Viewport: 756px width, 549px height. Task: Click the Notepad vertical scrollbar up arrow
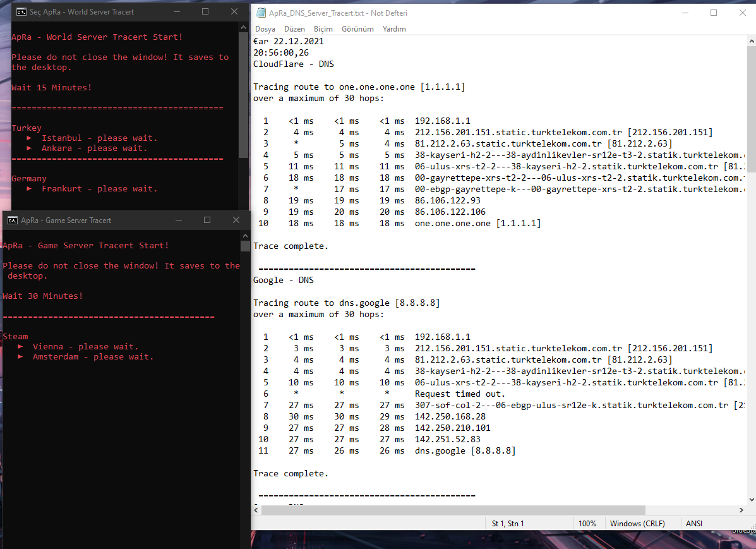tap(750, 41)
